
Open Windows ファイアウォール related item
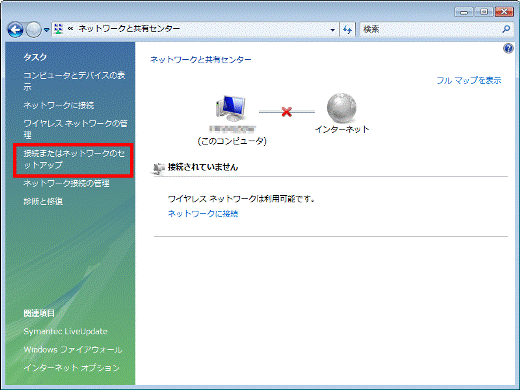(x=73, y=350)
